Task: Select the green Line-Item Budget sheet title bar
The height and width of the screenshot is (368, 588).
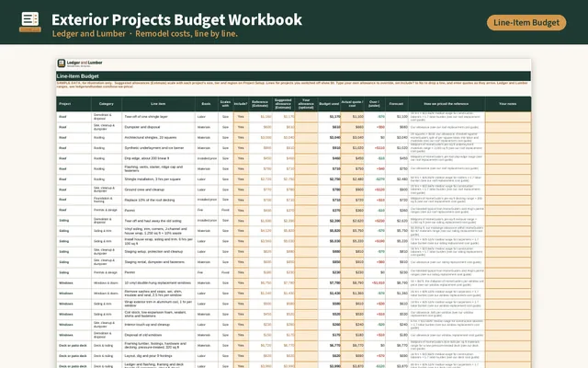Action: coord(294,76)
